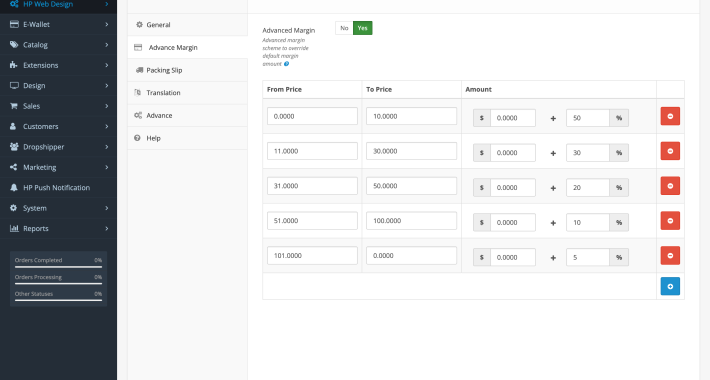Expand the Dropshipper menu chevron

pos(107,147)
